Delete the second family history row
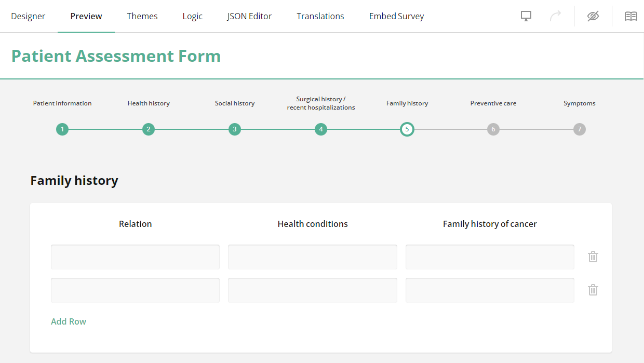The image size is (644, 363). click(593, 290)
